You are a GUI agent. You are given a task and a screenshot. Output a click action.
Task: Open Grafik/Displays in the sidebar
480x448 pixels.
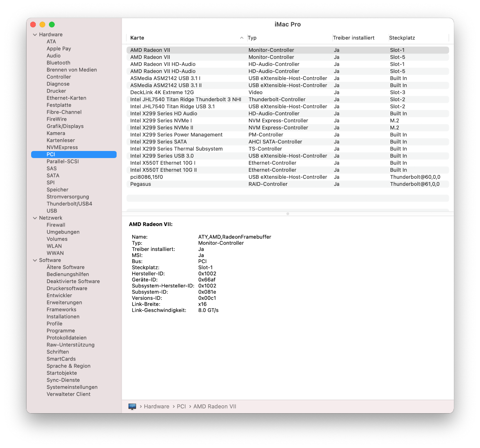65,126
